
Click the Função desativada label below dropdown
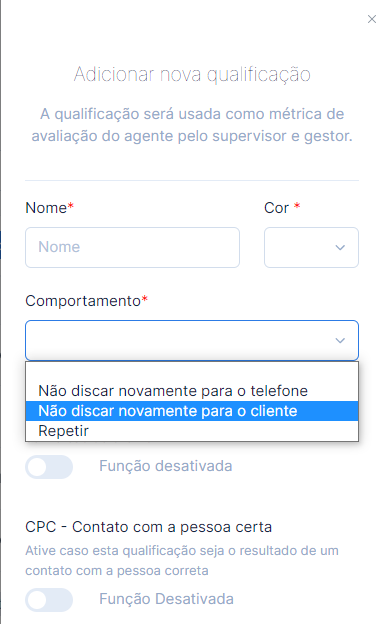[166, 466]
